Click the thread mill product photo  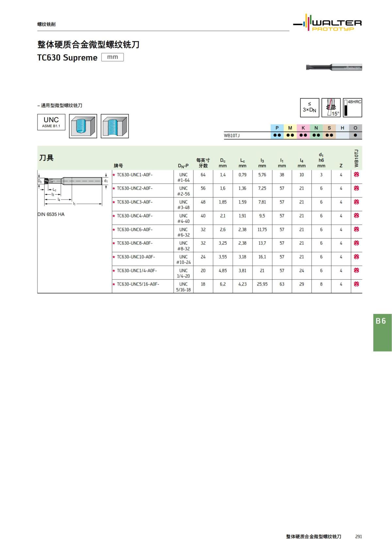[334, 67]
